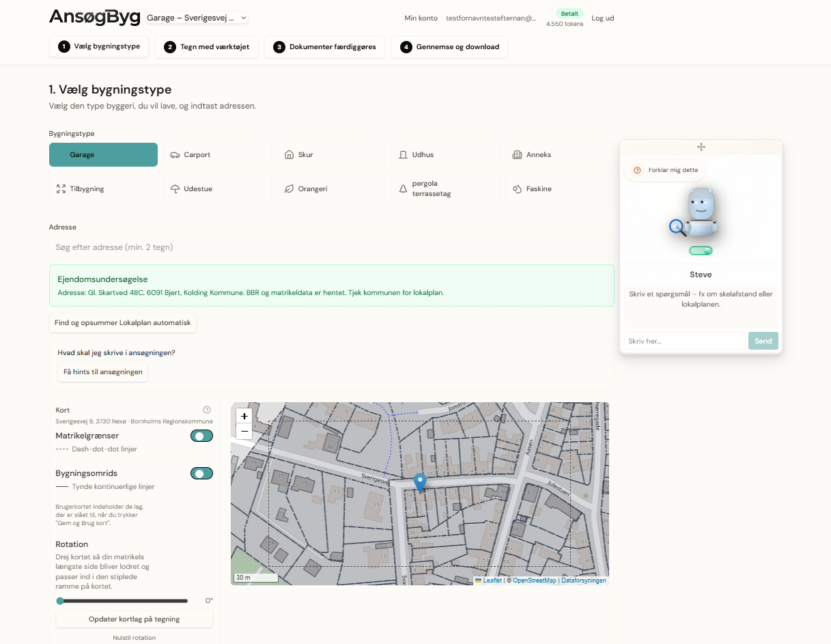Viewport: 831px width, 644px height.
Task: Select the Faskine building type
Action: 559,189
